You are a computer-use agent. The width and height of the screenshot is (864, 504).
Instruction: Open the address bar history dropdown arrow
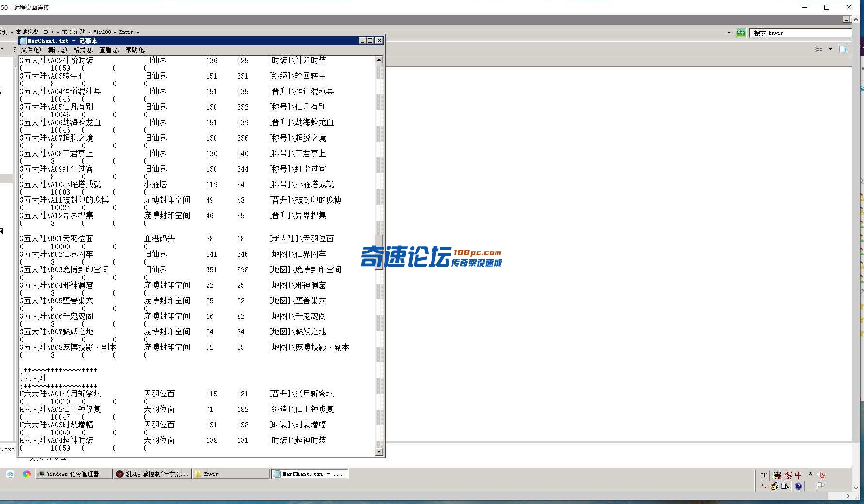coord(729,33)
